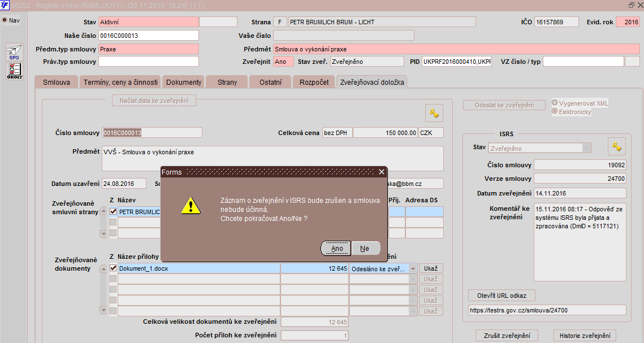Click the top Předmět field Smlouva o vykonání praxe

(x=456, y=49)
